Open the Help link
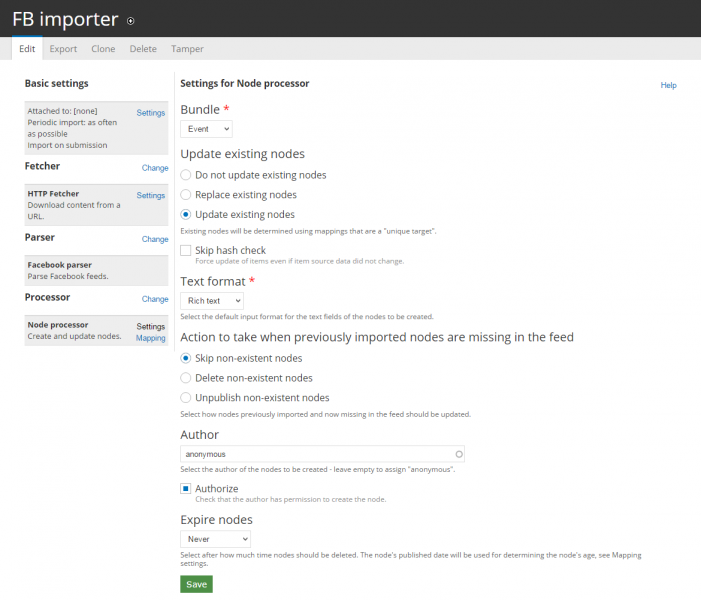The height and width of the screenshot is (600, 701). [x=668, y=85]
